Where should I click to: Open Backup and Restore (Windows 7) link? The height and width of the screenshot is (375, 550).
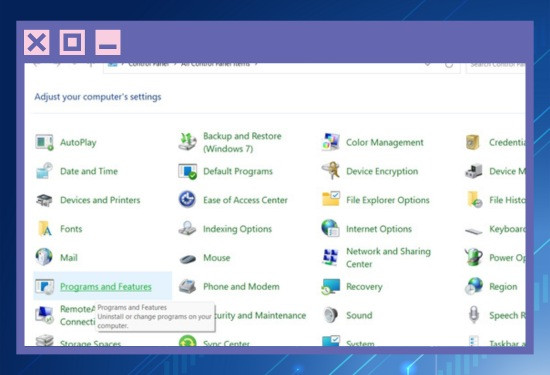(x=242, y=142)
